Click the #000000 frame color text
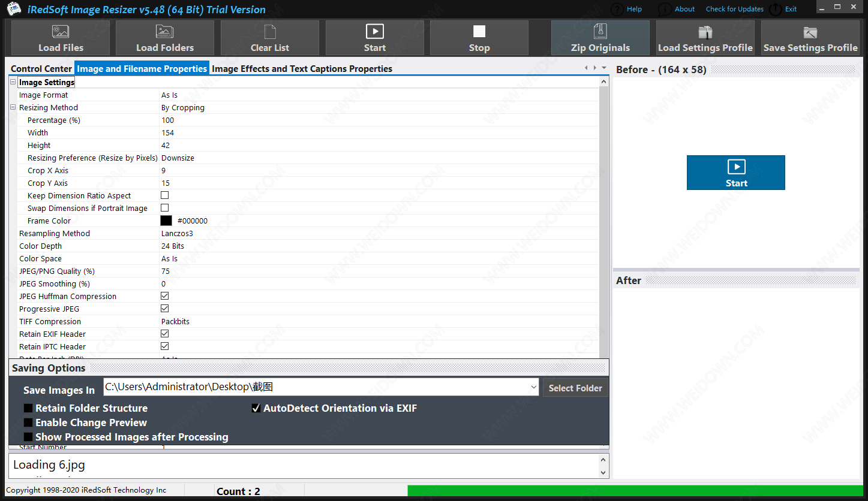The width and height of the screenshot is (868, 501). [x=193, y=221]
